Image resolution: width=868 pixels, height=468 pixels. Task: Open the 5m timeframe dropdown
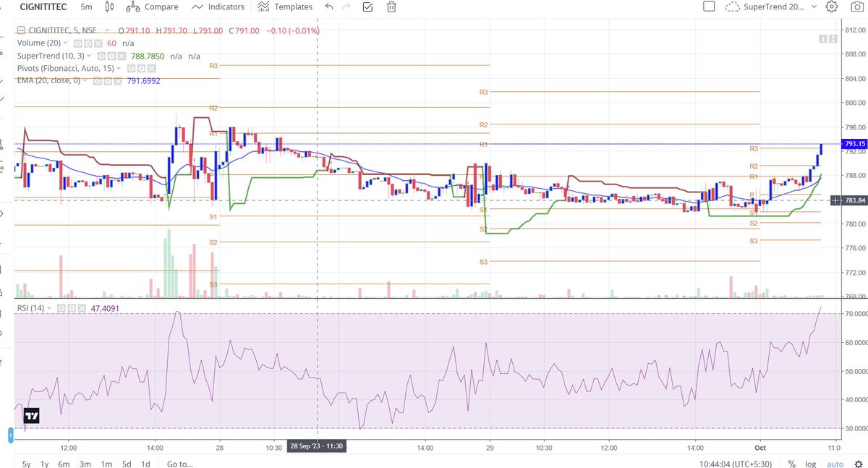(x=85, y=7)
